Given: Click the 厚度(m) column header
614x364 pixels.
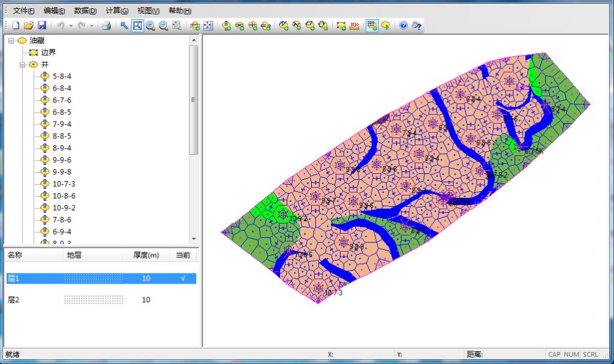Looking at the screenshot, I should click(x=146, y=255).
